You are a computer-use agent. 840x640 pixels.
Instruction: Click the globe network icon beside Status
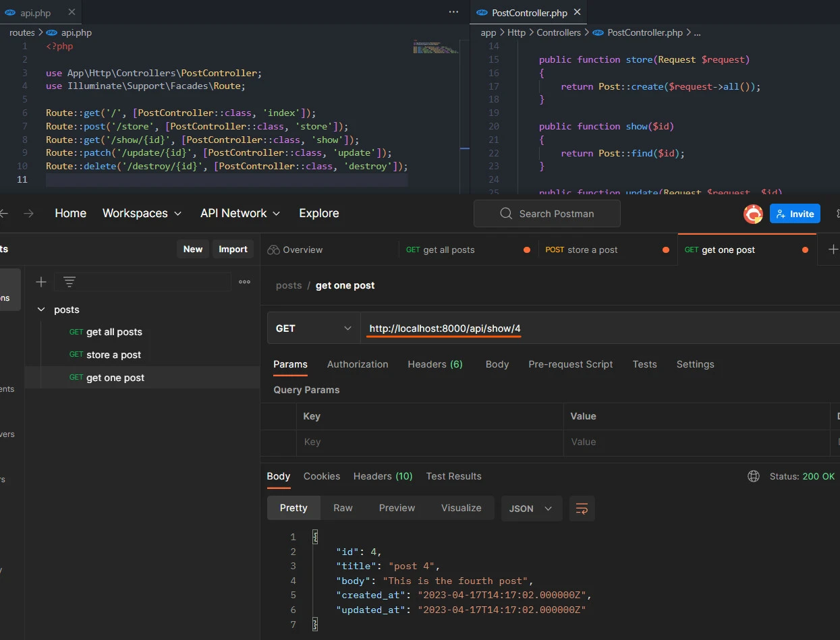(754, 476)
